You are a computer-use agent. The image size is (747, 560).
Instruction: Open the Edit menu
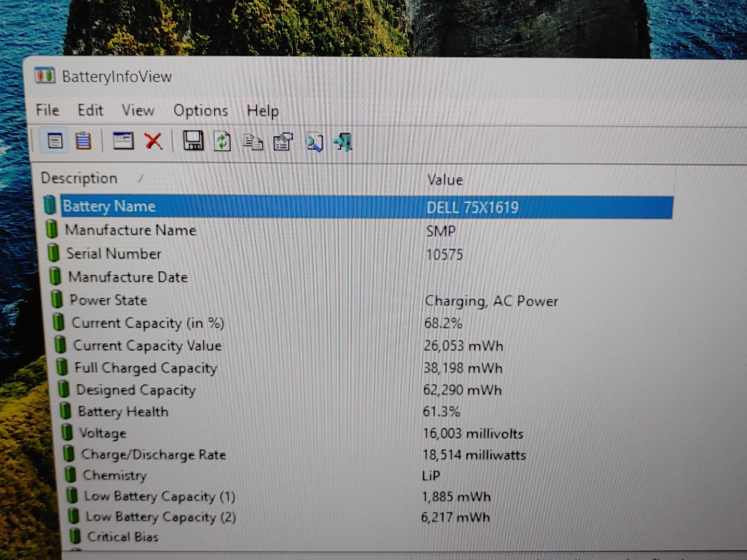pyautogui.click(x=90, y=110)
